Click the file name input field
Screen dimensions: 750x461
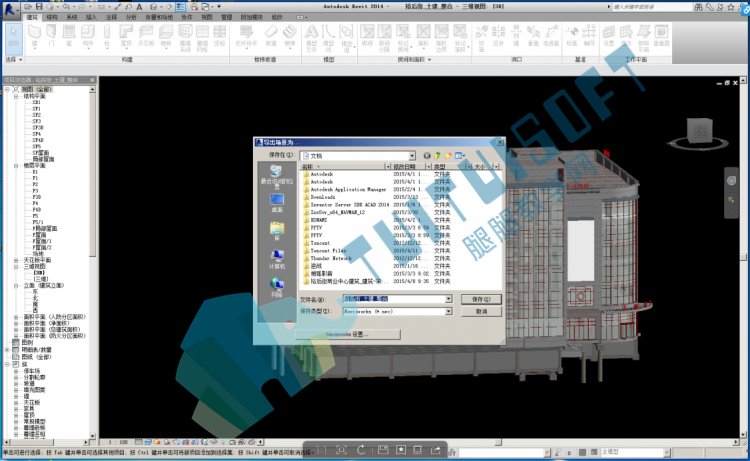click(394, 299)
